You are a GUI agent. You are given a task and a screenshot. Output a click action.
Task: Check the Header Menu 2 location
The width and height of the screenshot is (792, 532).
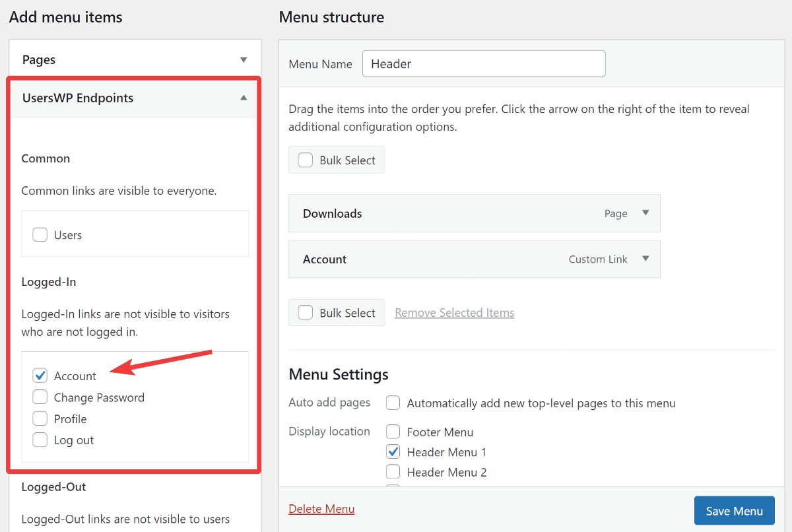point(393,472)
